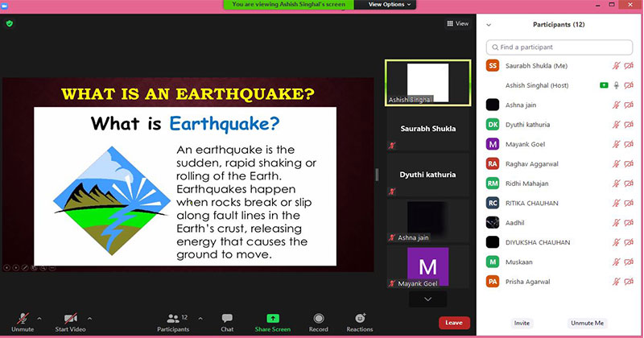Expand audio options arrow next to Unmute
The height and width of the screenshot is (338, 644).
pyautogui.click(x=41, y=317)
